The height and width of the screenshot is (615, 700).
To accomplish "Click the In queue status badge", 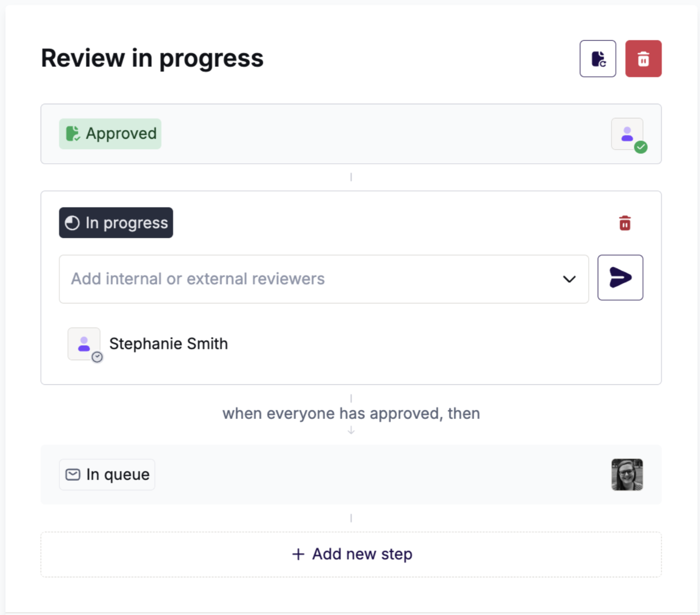I will click(x=107, y=474).
